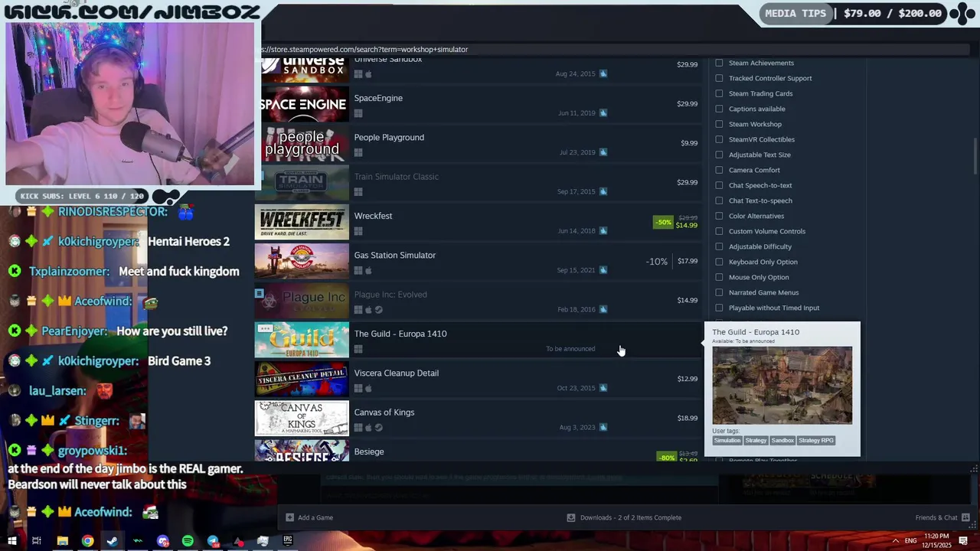The image size is (980, 551).
Task: Launch Google Chrome from the taskbar
Action: [x=88, y=541]
